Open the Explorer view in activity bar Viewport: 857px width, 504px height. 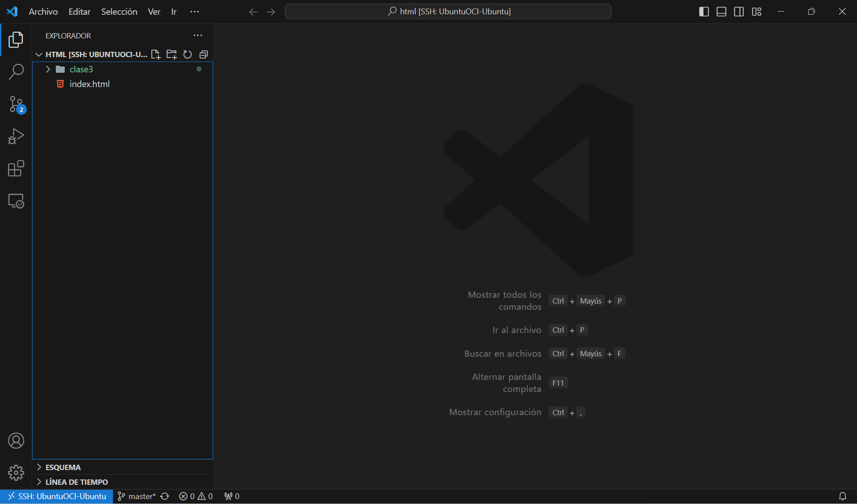16,40
